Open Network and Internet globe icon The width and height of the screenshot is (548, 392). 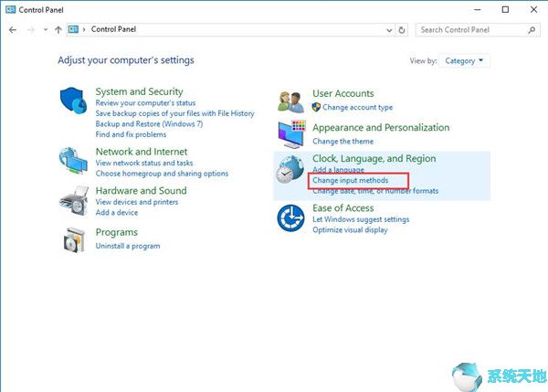point(73,160)
